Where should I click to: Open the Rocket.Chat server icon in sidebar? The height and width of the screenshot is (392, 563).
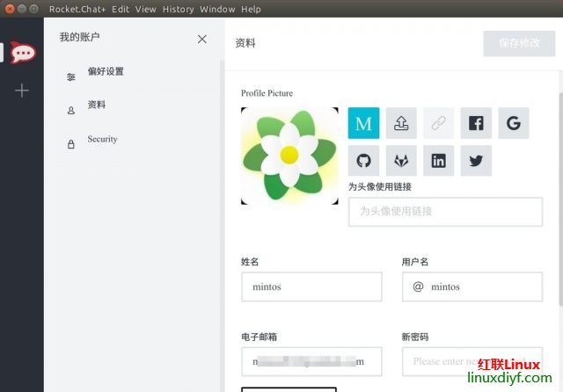tap(23, 53)
